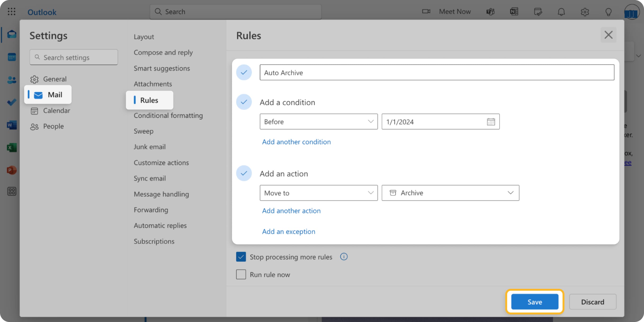644x322 pixels.
Task: Open the Mail app icon in the left rail
Action: 12,34
